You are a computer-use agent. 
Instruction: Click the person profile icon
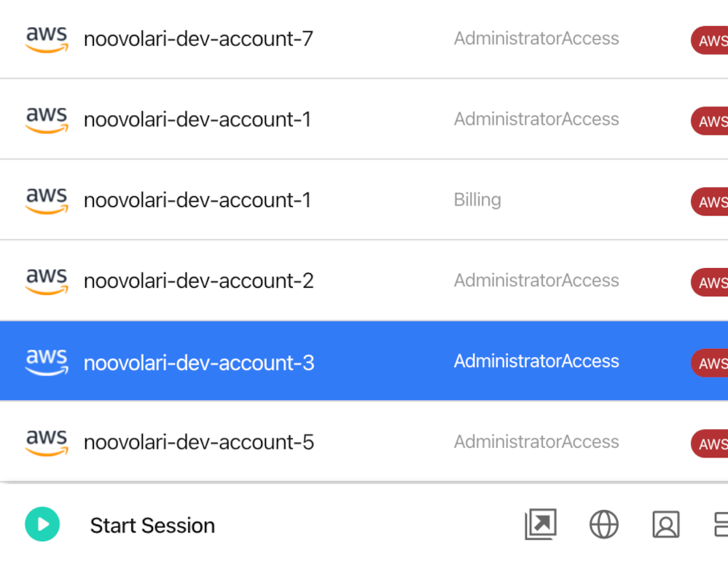point(666,524)
